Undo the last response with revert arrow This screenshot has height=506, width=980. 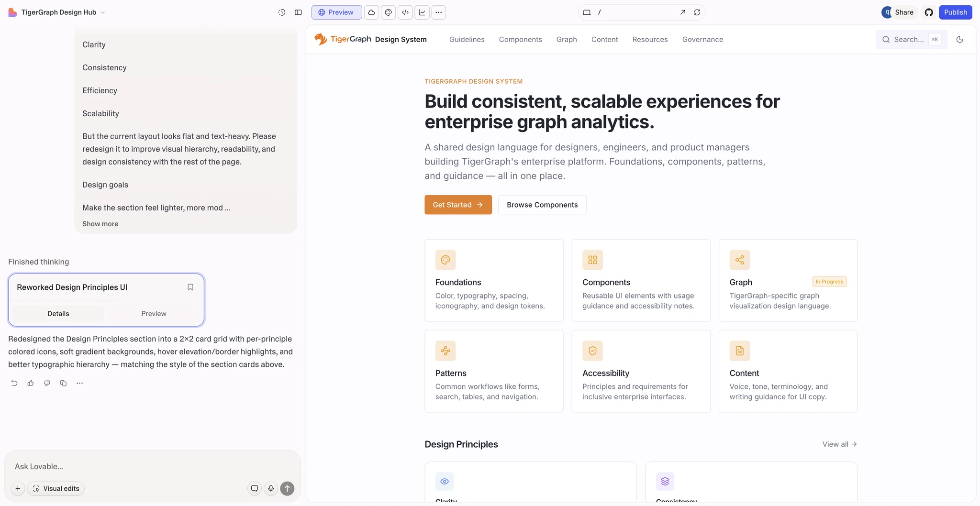(14, 383)
